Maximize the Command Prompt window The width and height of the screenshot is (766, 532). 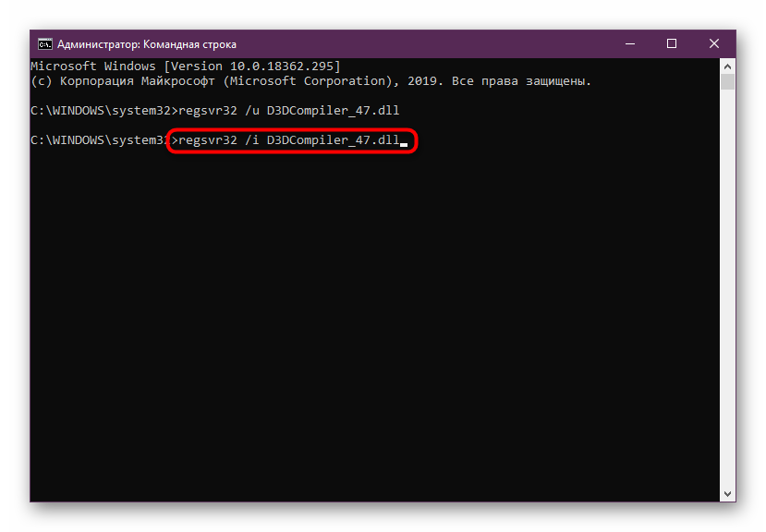tap(672, 43)
